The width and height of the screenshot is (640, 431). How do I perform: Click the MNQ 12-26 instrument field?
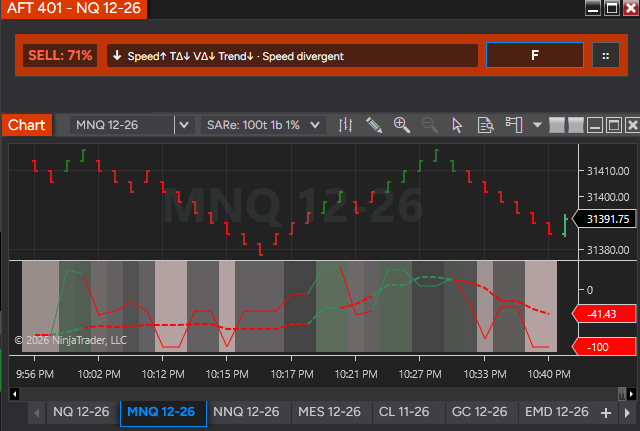(x=122, y=125)
